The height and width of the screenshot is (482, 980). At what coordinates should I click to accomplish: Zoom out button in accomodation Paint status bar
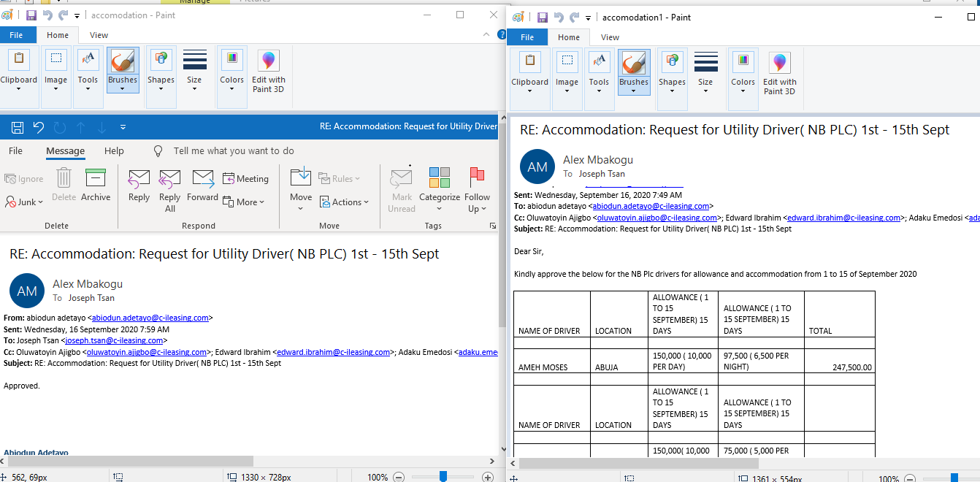coord(399,477)
